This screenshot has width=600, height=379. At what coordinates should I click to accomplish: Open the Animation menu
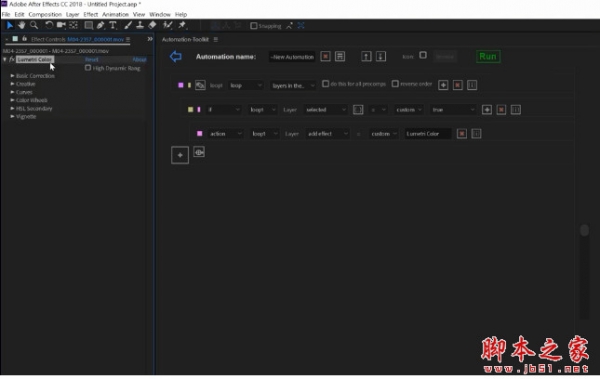pyautogui.click(x=115, y=15)
